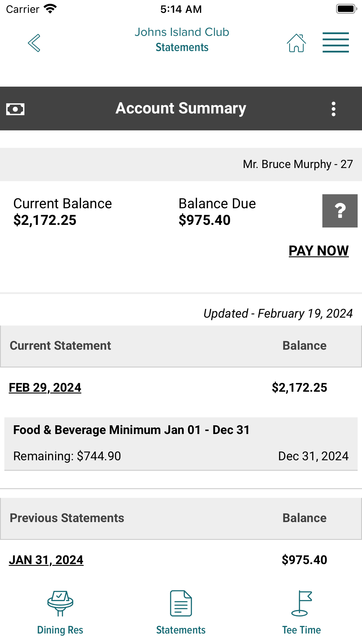Click the PAY NOW link
362x644 pixels.
[x=319, y=251]
